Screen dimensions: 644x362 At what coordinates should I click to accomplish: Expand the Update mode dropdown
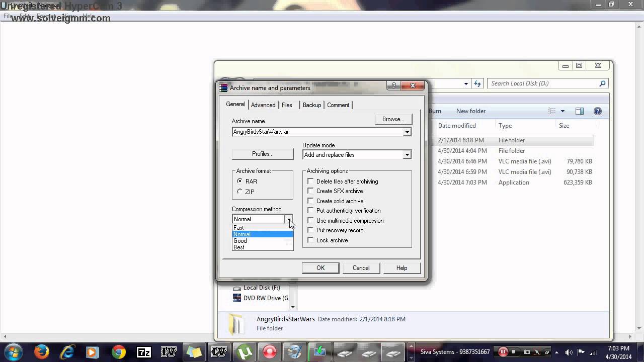(407, 155)
